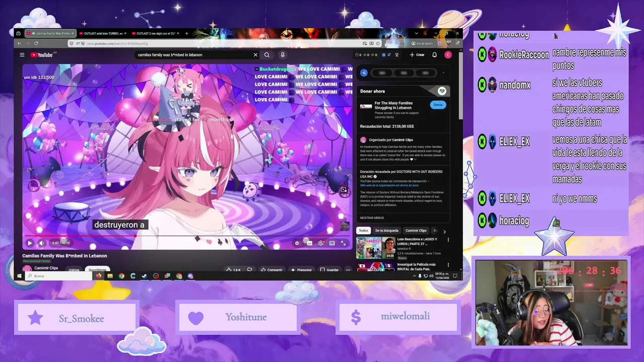The height and width of the screenshot is (362, 644).
Task: Open Steam from the Windows taskbar
Action: tap(144, 276)
